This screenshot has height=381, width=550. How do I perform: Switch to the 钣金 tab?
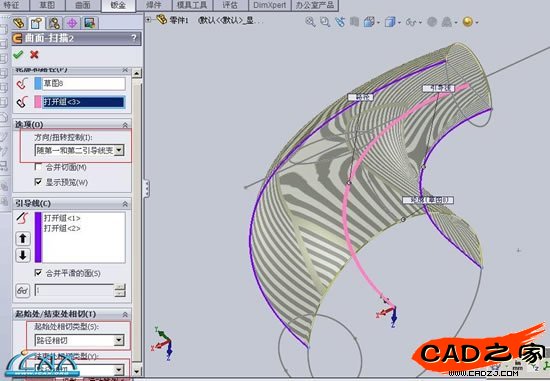[118, 5]
